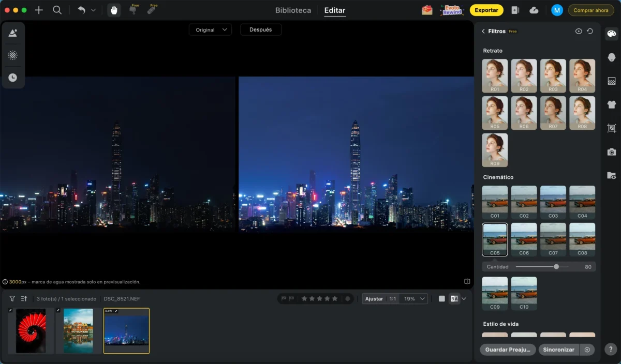Adjust the Cantidad slider handle

coord(556,267)
